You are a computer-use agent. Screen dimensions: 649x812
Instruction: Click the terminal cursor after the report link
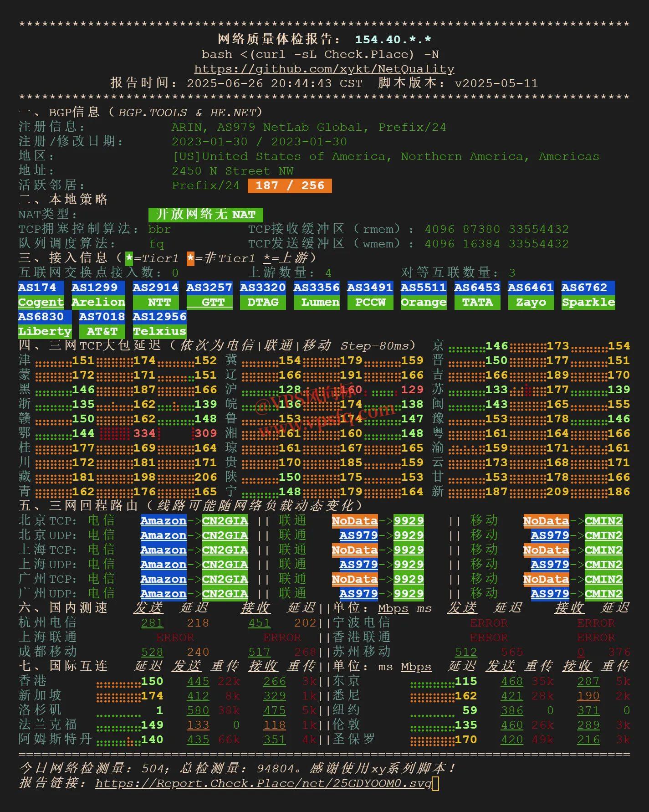click(435, 784)
